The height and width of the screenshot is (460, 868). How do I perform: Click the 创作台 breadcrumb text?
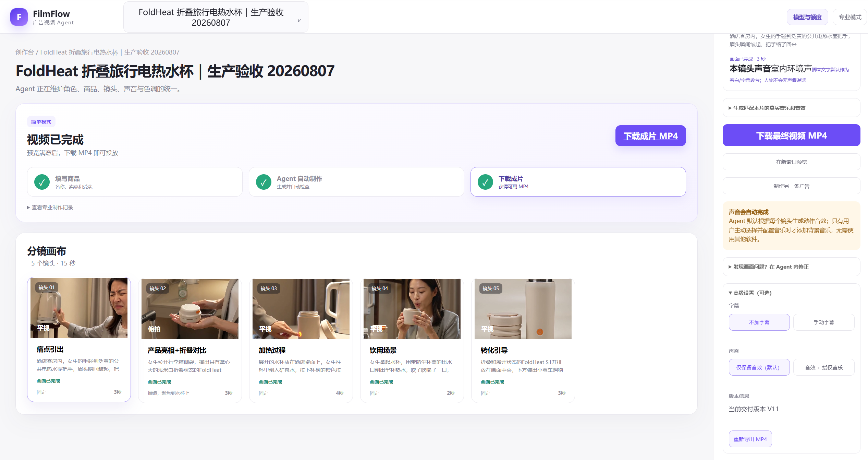(25, 52)
